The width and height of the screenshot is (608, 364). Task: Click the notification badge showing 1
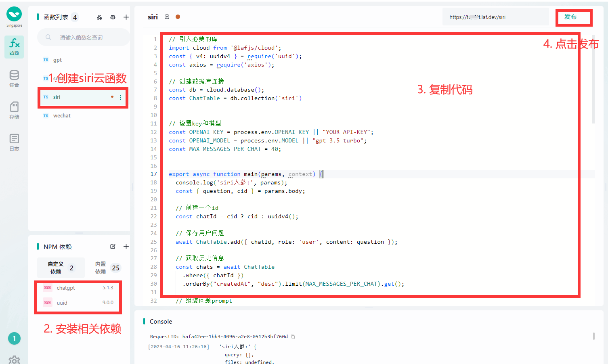(14, 338)
